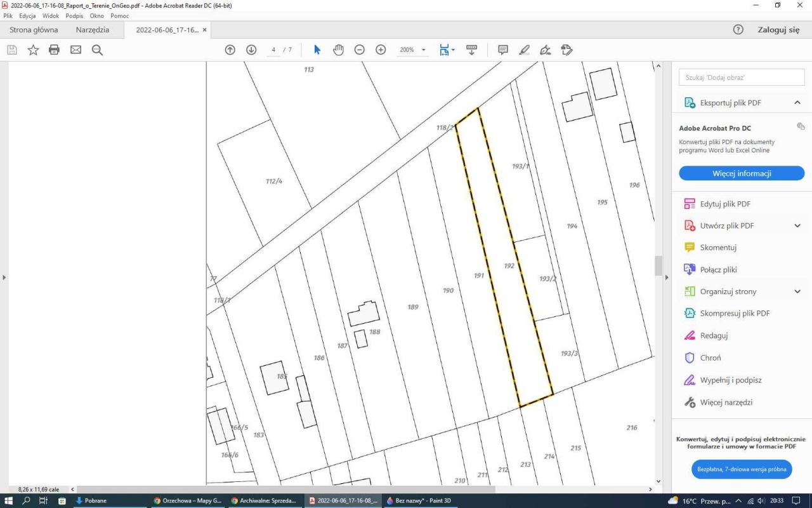Click the zoom out minus icon
Screen dimensions: 812x508
[x=360, y=50]
